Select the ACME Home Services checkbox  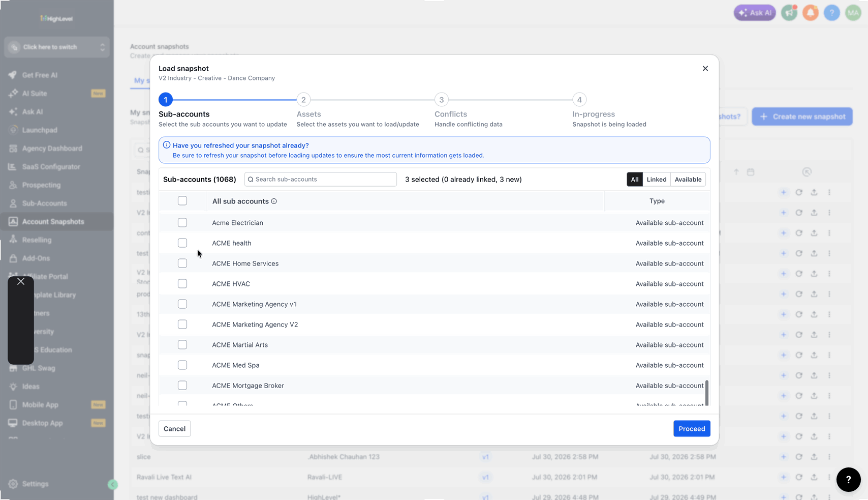[182, 263]
